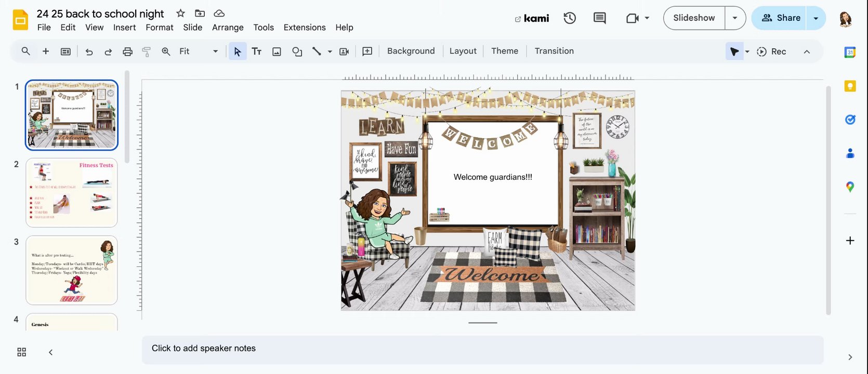868x374 pixels.
Task: Print the presentation
Action: point(127,51)
